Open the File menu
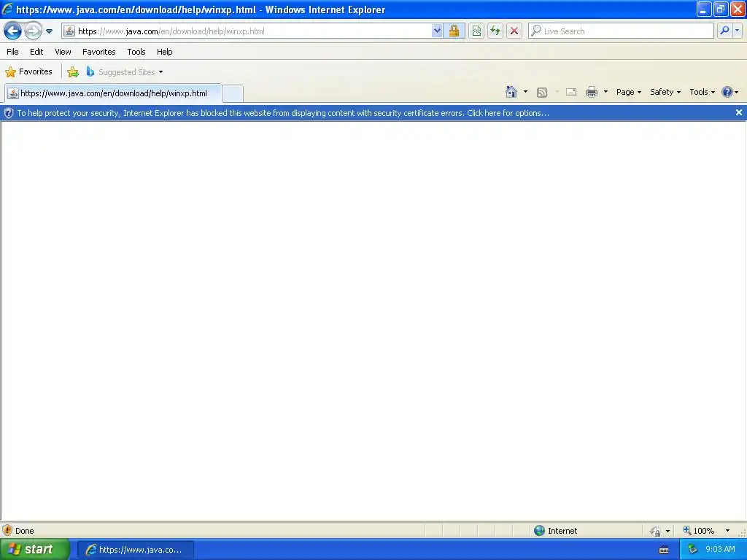The image size is (747, 560). pos(13,52)
